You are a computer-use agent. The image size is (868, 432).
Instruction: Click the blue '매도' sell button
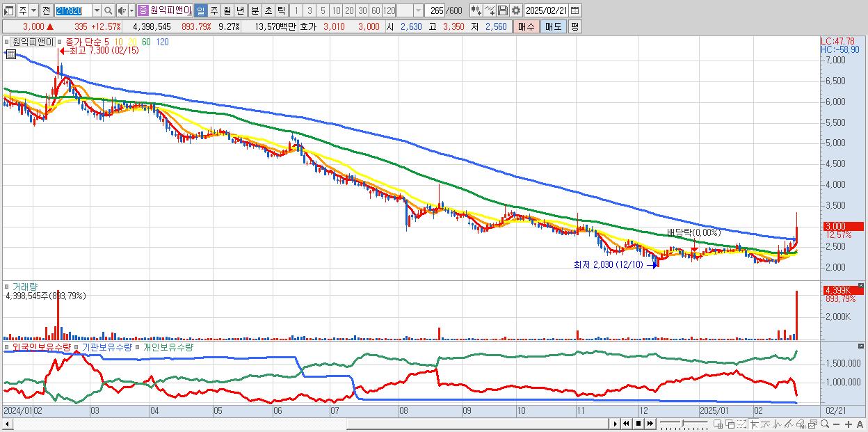pyautogui.click(x=553, y=26)
